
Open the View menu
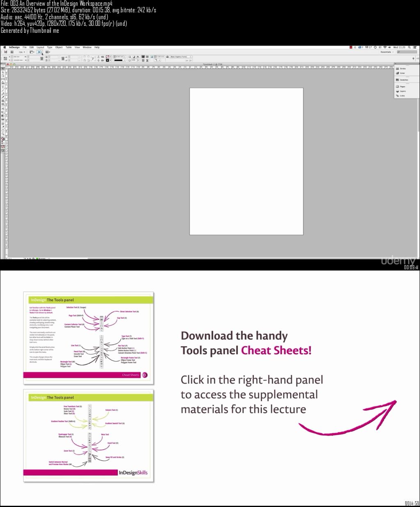click(77, 47)
